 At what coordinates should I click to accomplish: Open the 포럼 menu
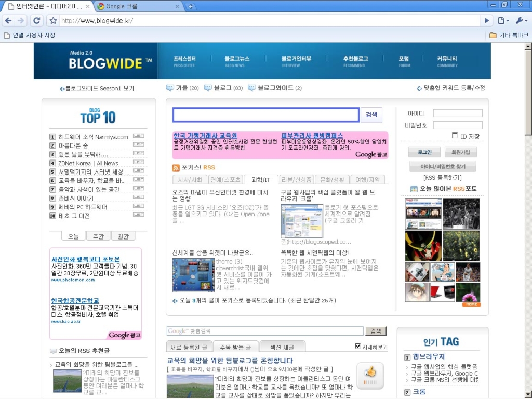(404, 61)
